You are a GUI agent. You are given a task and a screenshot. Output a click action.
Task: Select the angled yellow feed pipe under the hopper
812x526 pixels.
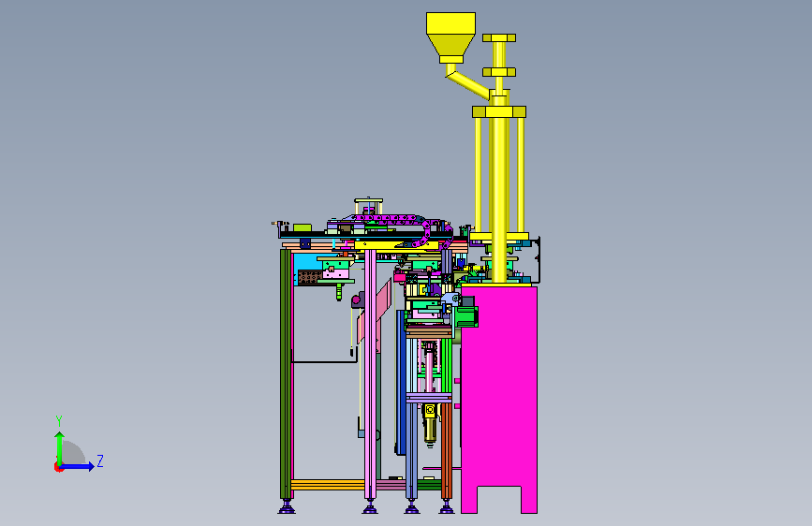pos(467,83)
